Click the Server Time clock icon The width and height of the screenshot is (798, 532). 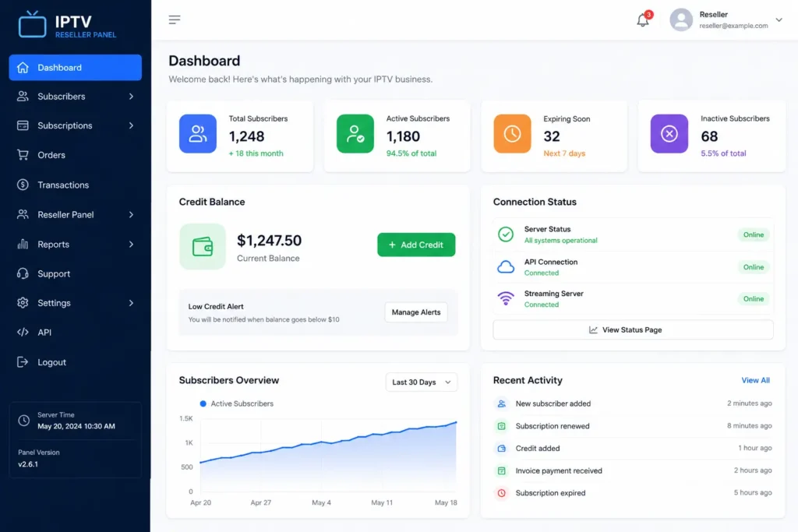[23, 421]
